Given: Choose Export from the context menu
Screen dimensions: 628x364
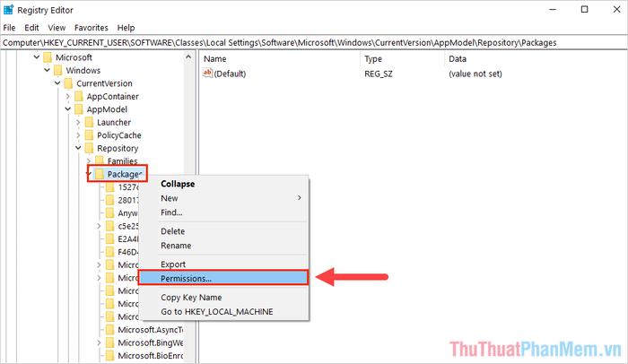Looking at the screenshot, I should click(223, 264).
